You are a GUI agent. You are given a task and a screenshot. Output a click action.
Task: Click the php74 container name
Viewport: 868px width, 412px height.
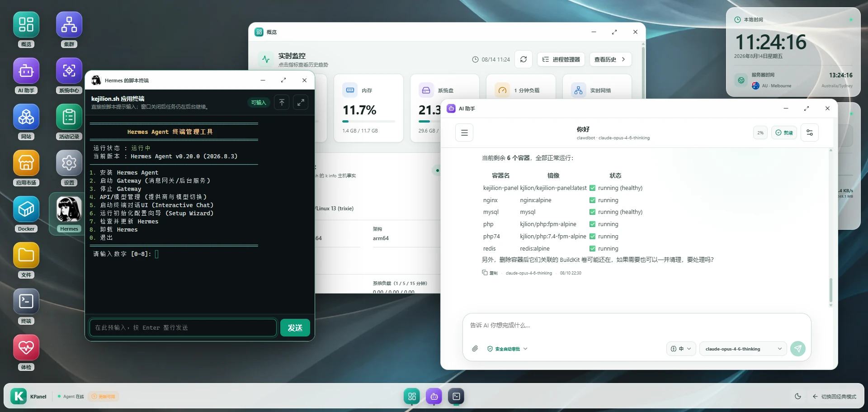(491, 237)
